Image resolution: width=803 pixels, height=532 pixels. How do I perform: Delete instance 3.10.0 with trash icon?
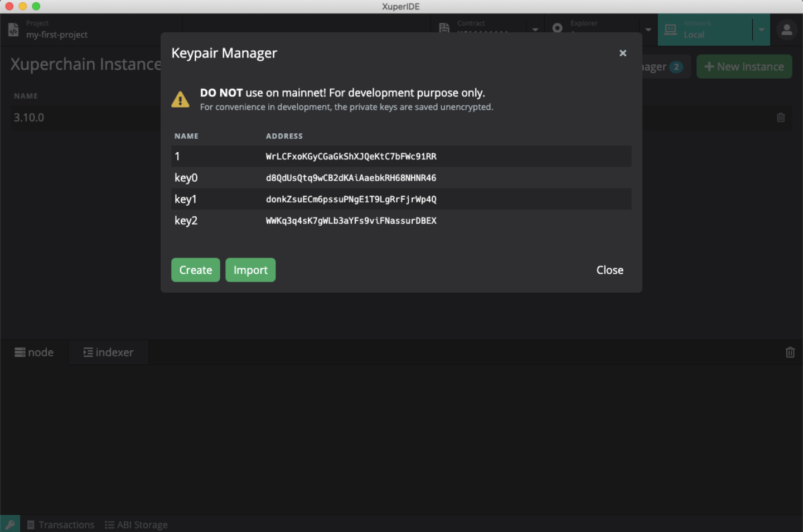tap(781, 118)
